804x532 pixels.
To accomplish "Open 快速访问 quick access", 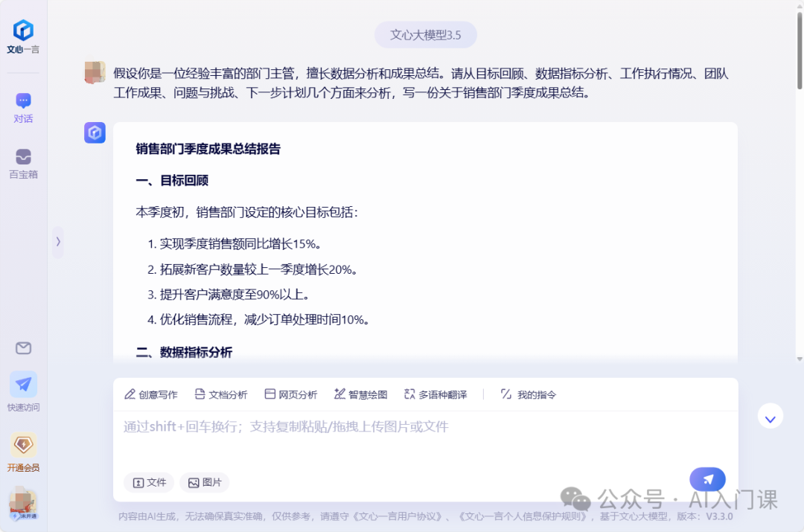I will (x=23, y=391).
